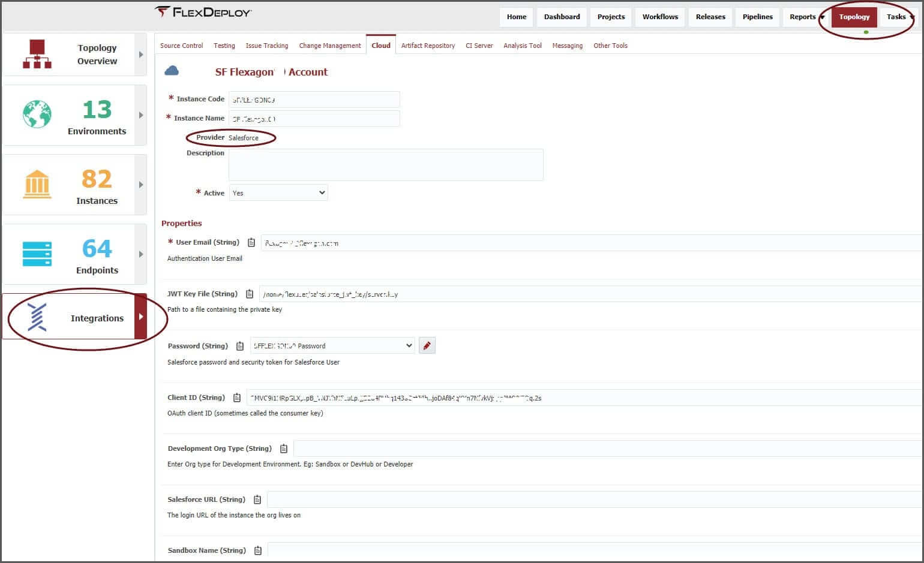Click clipboard icon next to Salesforce URL
The height and width of the screenshot is (563, 924).
pyautogui.click(x=257, y=499)
